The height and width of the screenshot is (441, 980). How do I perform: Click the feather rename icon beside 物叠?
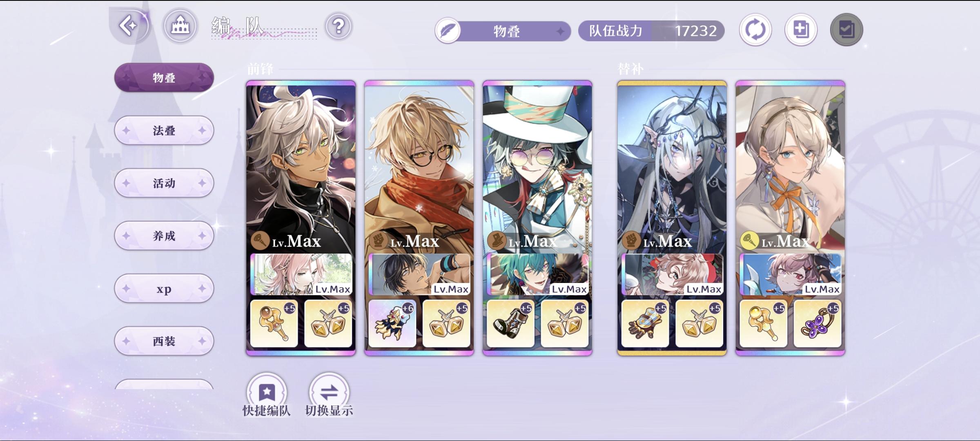click(x=448, y=31)
